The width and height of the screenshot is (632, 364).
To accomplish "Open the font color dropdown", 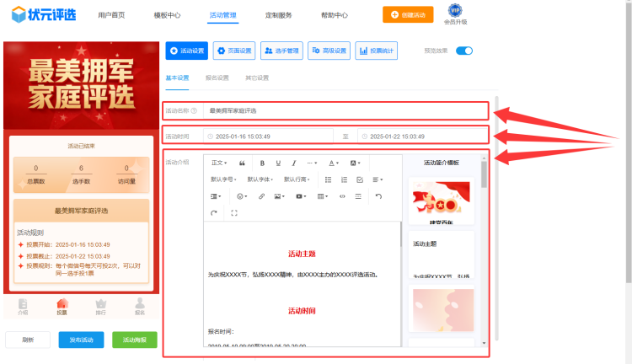I will [334, 163].
